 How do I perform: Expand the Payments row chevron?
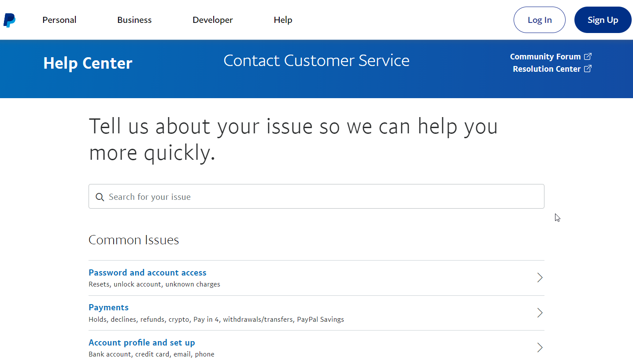tap(540, 313)
